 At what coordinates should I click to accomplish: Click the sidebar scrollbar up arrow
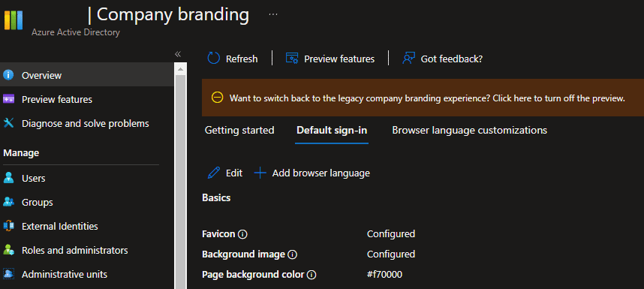180,69
